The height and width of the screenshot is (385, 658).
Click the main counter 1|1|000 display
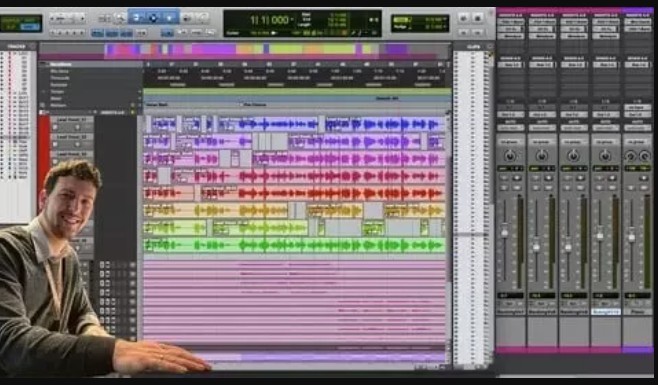[x=269, y=20]
